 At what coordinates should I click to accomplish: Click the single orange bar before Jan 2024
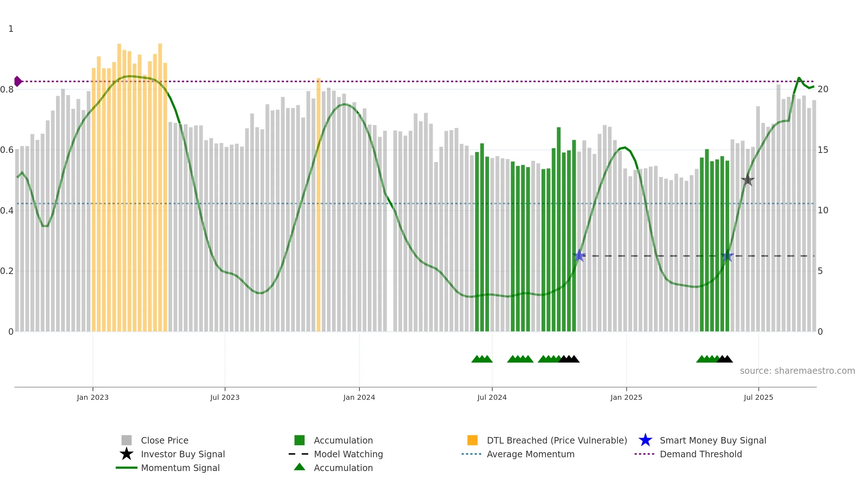319,205
